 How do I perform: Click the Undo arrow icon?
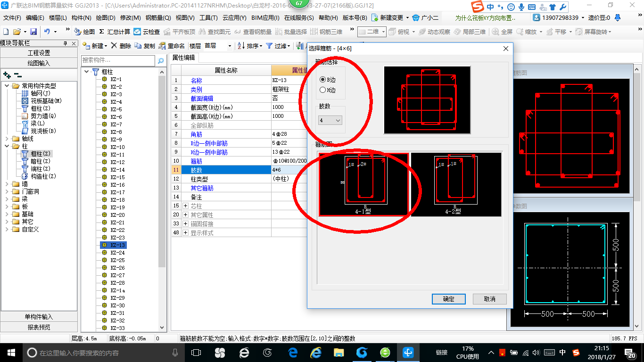(47, 32)
